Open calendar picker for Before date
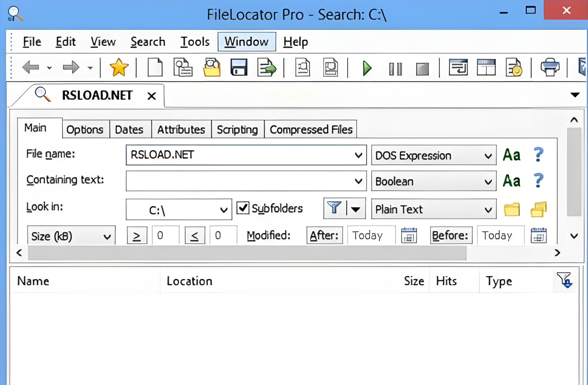588x385 pixels. coord(539,235)
